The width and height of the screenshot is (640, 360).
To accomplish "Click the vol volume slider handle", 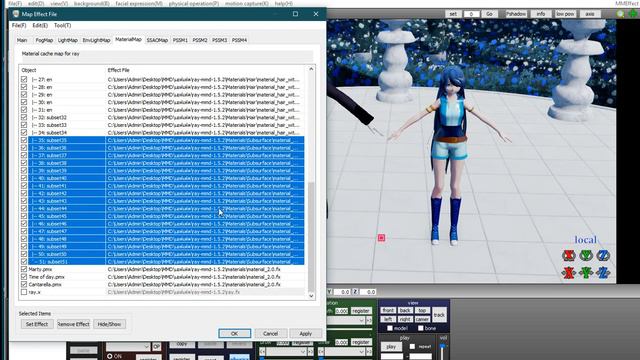I will 442,346.
